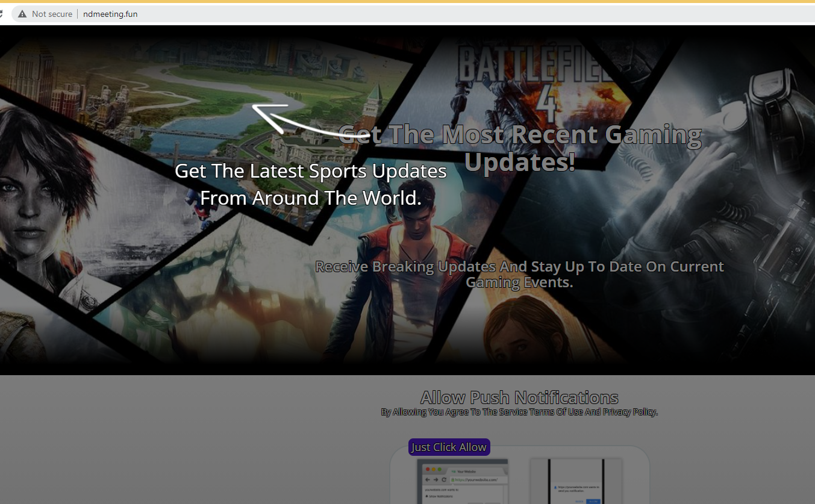Click the "Allow Push Notifications" heading
This screenshot has height=504, width=815.
(519, 397)
